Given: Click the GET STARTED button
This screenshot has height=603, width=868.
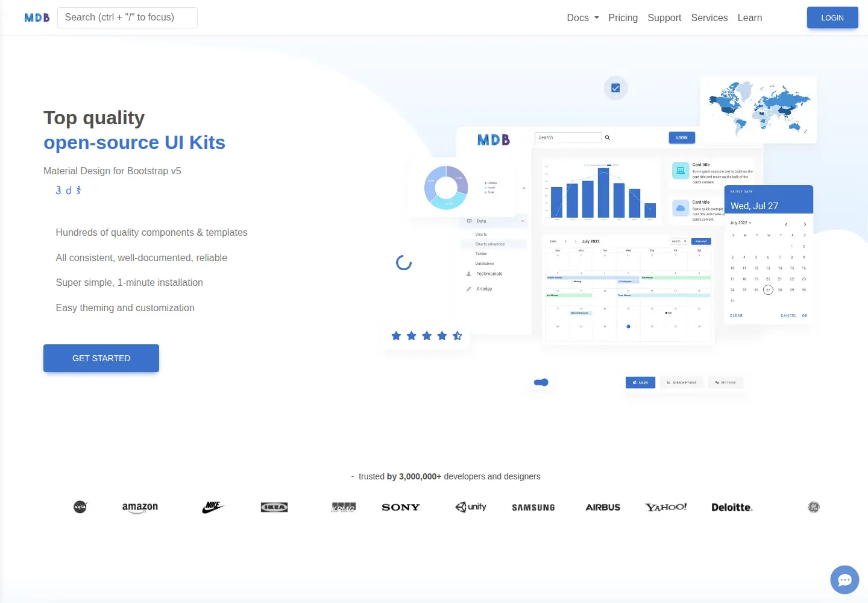Looking at the screenshot, I should pyautogui.click(x=101, y=358).
